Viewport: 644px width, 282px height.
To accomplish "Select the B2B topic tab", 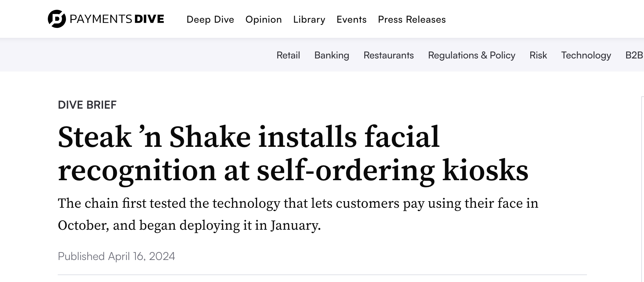I will coord(634,55).
